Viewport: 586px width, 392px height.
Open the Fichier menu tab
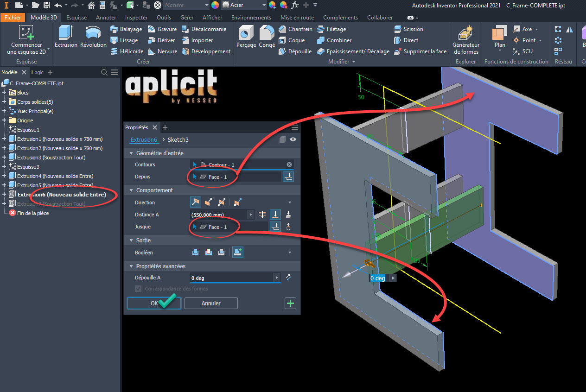coord(13,18)
